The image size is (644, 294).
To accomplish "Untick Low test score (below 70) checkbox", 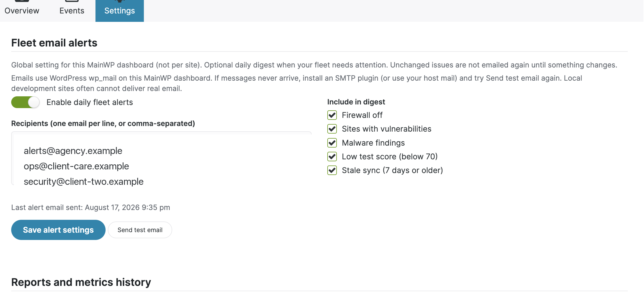I will (332, 157).
